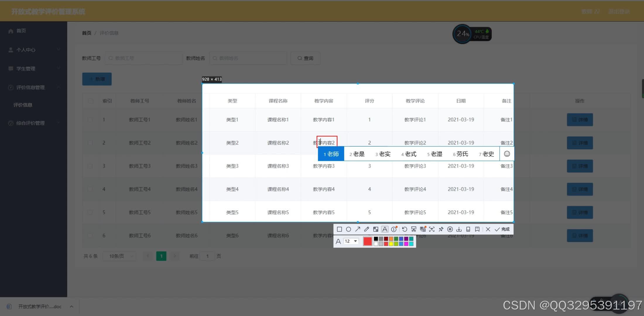
Task: Open 详情 for row 教师工号3
Action: click(x=580, y=166)
